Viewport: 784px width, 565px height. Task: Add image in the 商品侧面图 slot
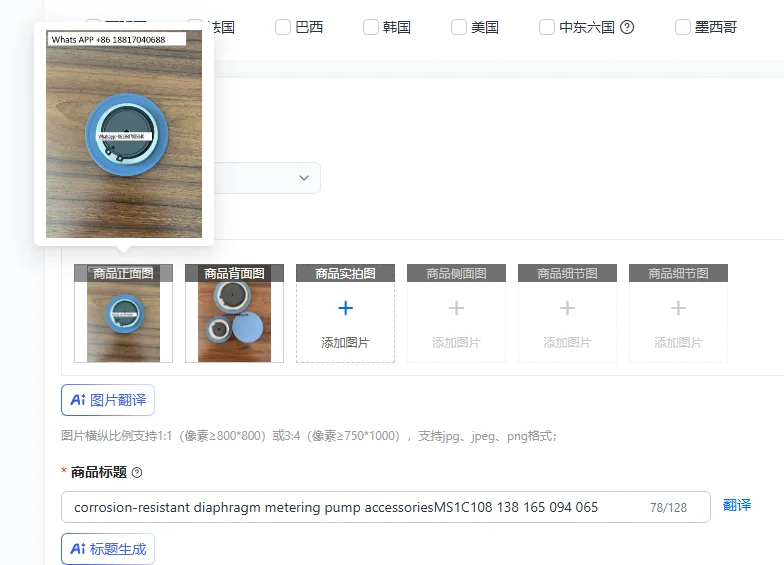456,314
